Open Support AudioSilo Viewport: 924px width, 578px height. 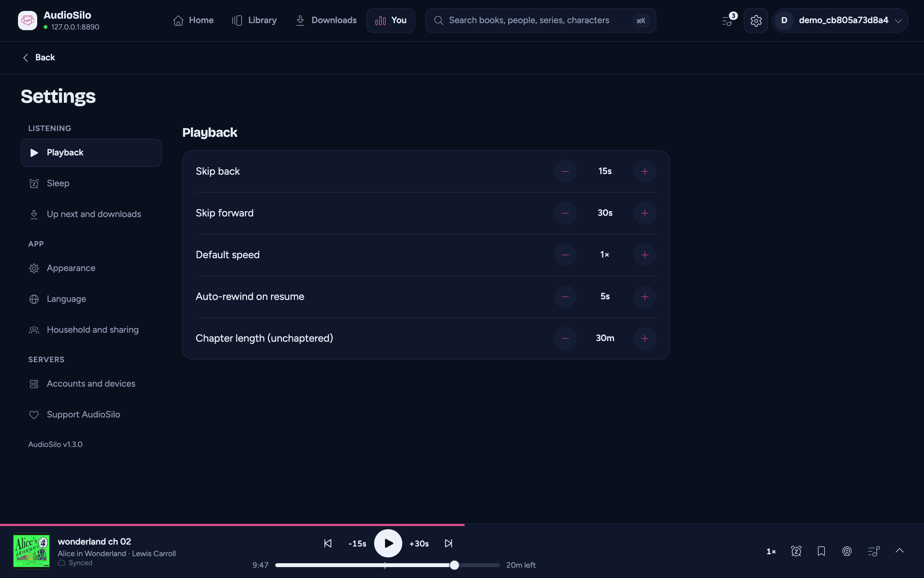click(91, 415)
